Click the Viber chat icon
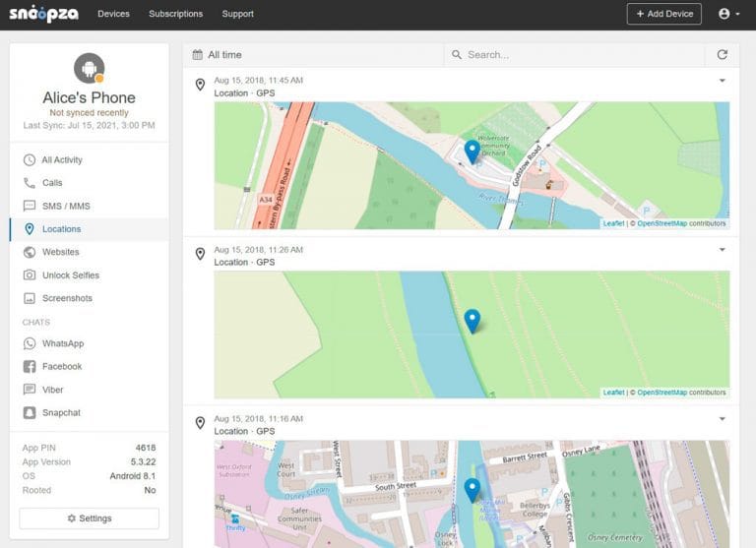This screenshot has width=756, height=548. click(30, 390)
